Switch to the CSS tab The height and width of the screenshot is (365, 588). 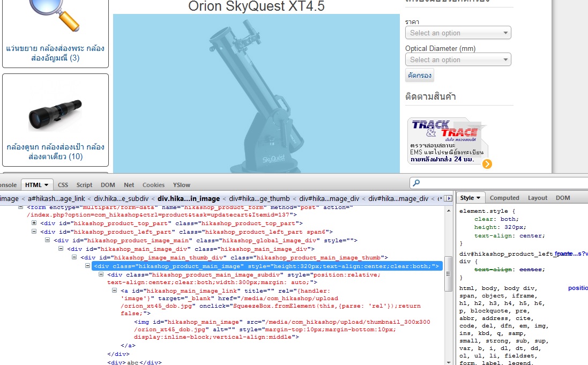coord(63,185)
